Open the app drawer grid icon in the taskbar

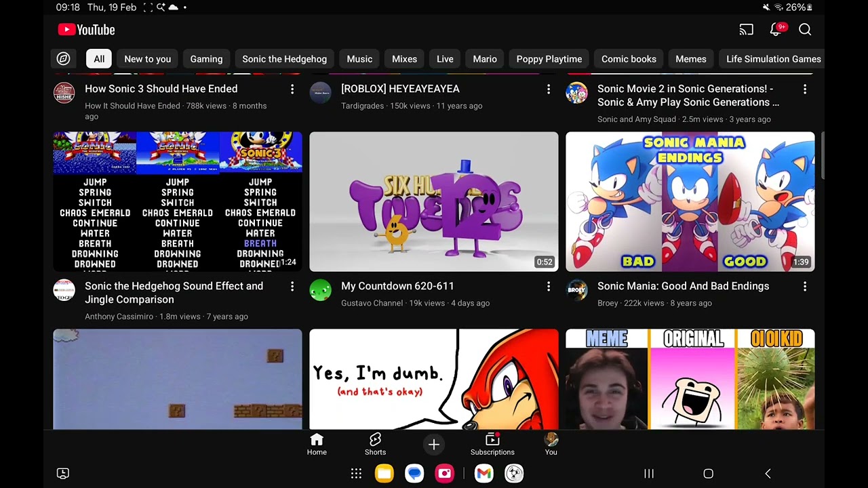click(x=356, y=474)
